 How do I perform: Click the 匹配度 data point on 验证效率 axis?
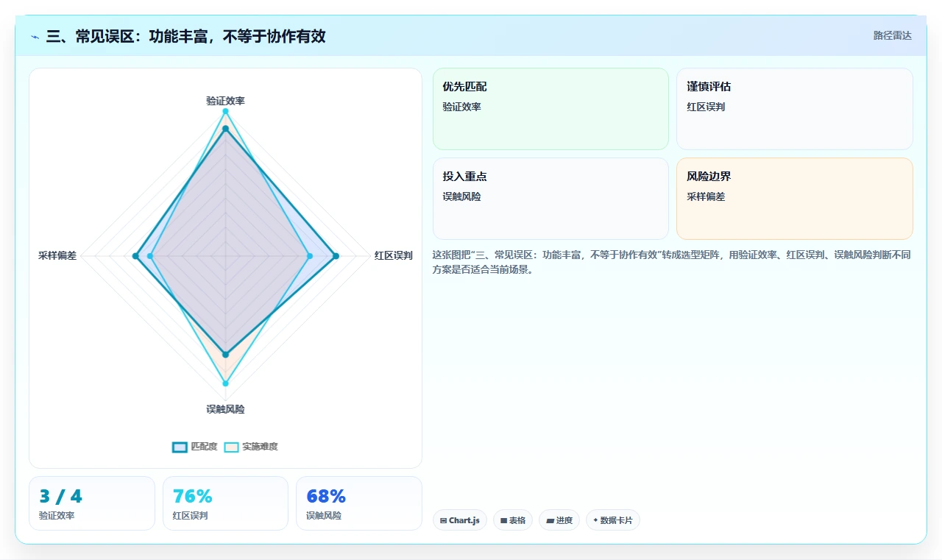click(x=225, y=129)
